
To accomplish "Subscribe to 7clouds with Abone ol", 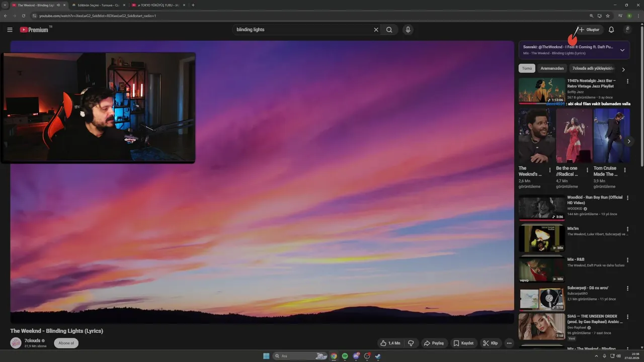I will tap(66, 343).
